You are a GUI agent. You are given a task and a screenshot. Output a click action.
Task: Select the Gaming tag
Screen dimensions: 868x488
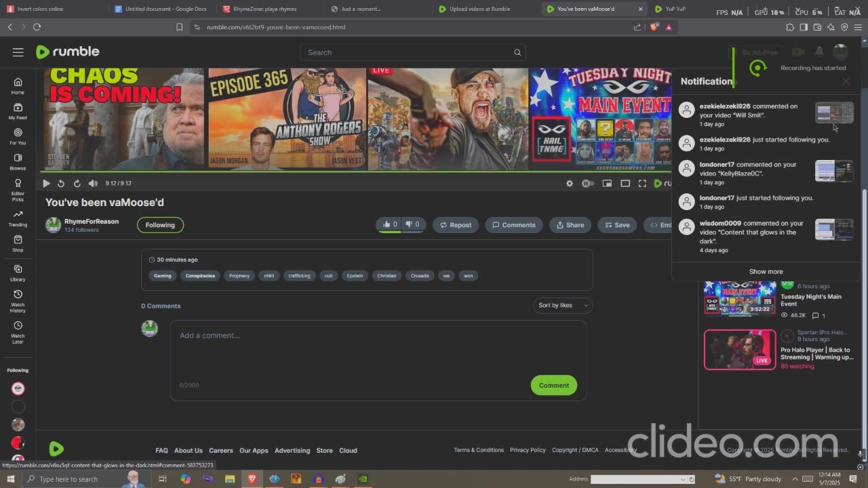point(163,276)
